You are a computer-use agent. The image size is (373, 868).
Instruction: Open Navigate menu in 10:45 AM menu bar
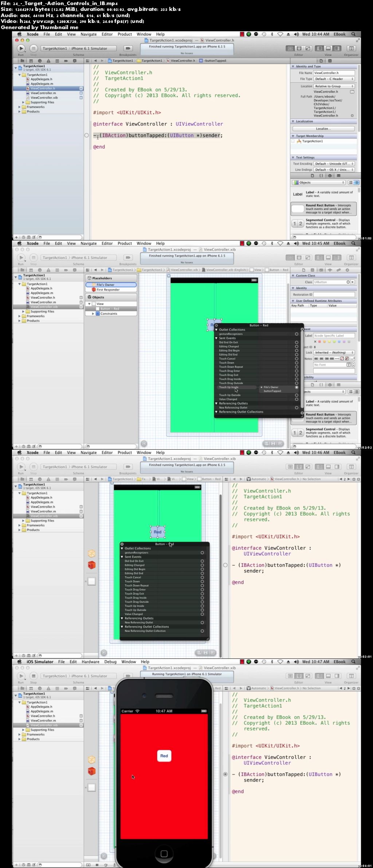[x=89, y=243]
